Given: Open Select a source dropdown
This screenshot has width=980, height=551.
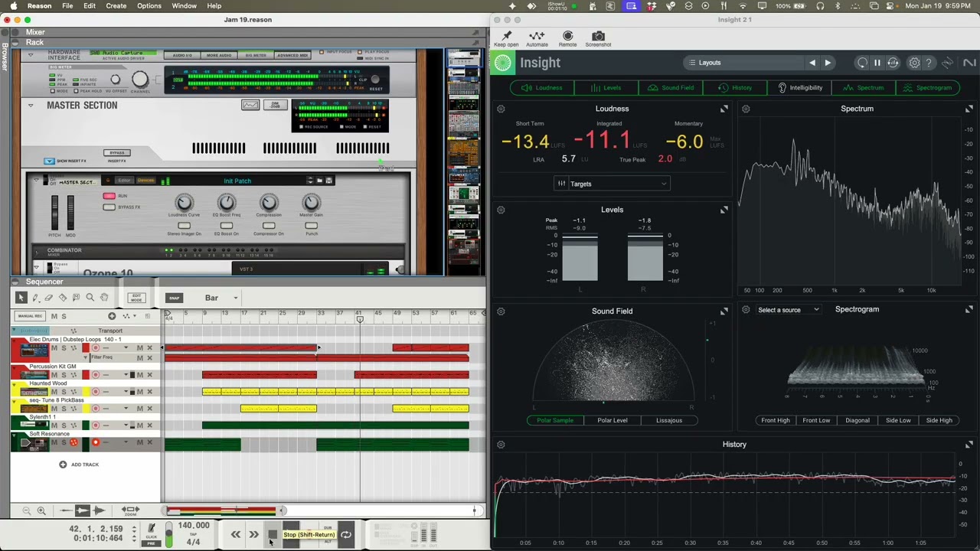Looking at the screenshot, I should [x=789, y=310].
